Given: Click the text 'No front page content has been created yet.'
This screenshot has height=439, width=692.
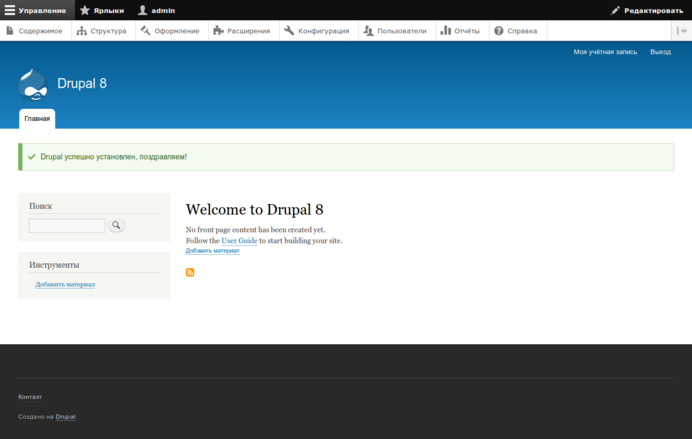Looking at the screenshot, I should coord(255,229).
